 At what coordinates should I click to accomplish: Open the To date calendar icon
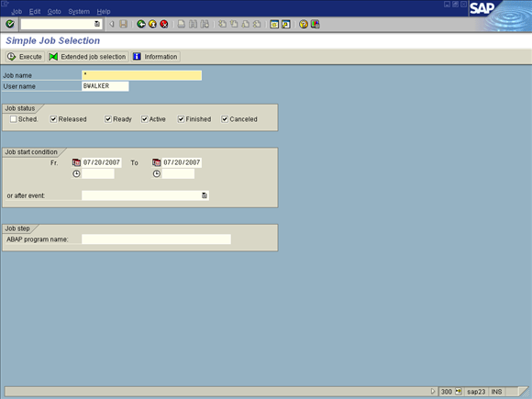point(157,162)
